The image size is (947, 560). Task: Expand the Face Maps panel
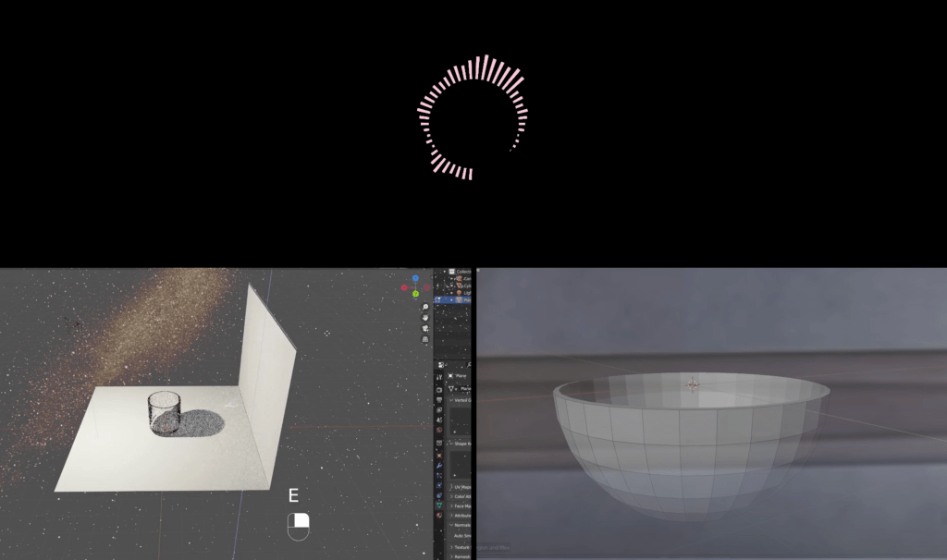459,505
